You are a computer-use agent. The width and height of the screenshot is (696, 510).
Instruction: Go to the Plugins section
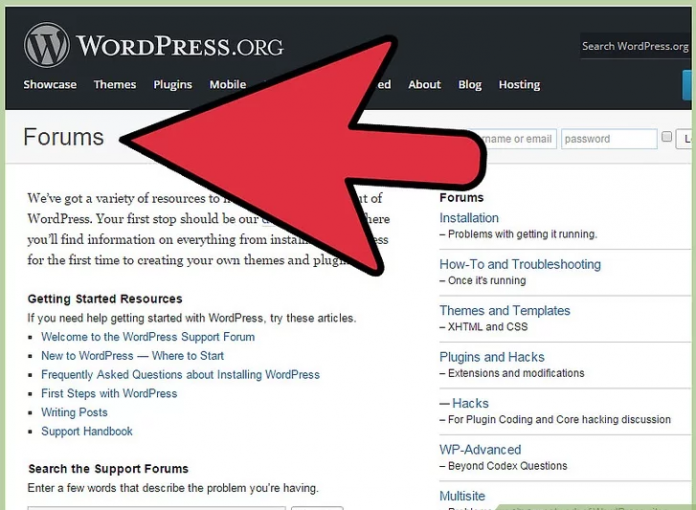[x=173, y=85]
